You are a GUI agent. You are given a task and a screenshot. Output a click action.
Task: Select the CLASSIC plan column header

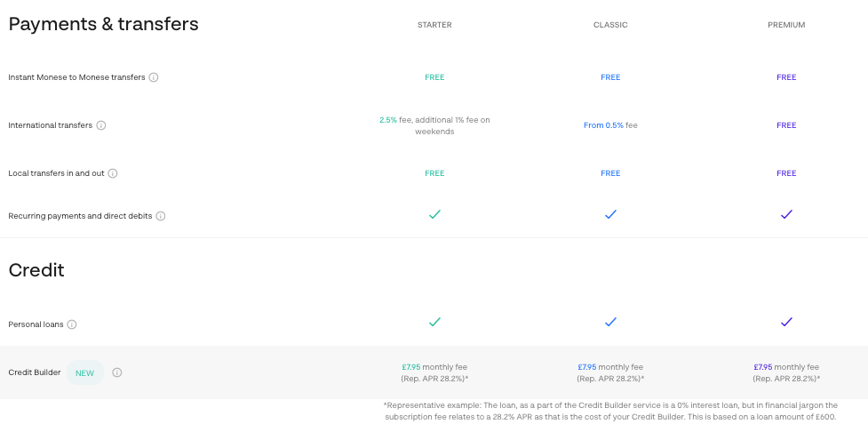(x=610, y=25)
